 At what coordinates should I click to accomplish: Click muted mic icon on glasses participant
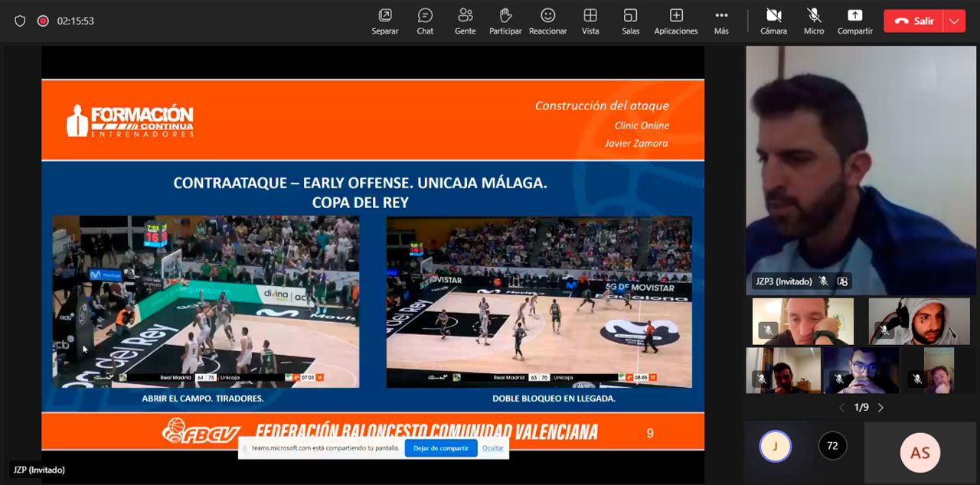coord(839,379)
